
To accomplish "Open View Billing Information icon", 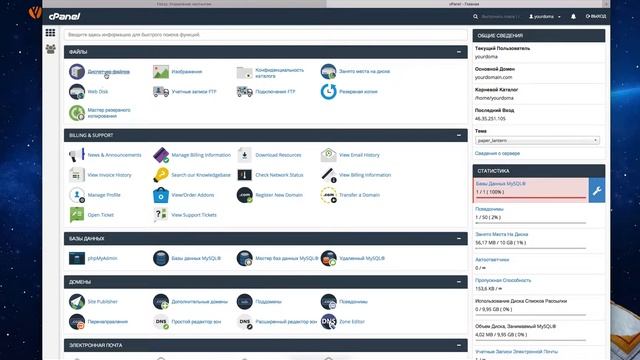I will [328, 175].
